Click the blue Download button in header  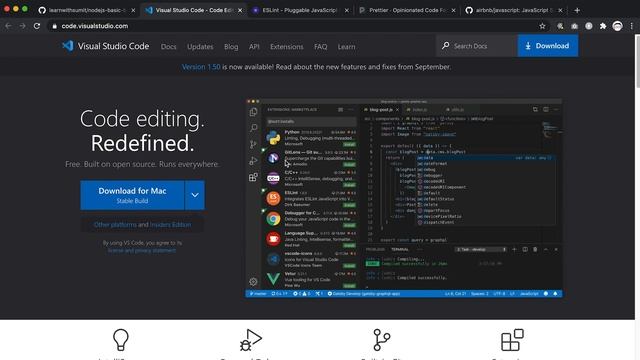pyautogui.click(x=548, y=46)
